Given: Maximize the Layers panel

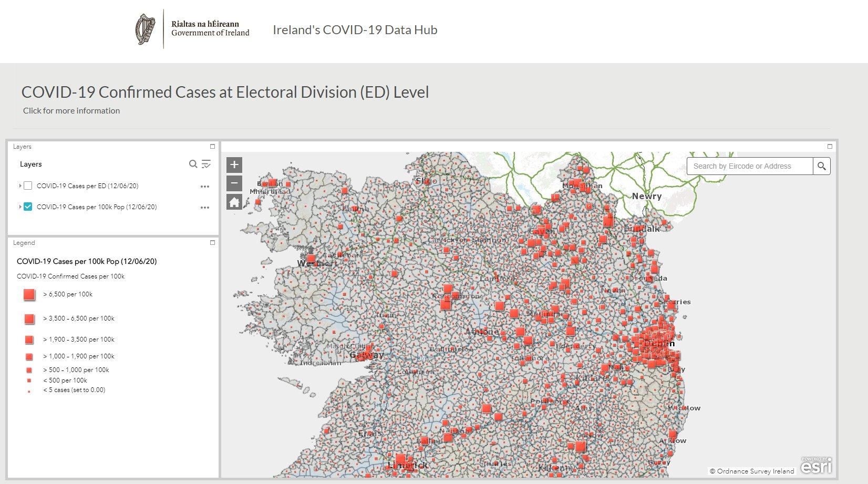Looking at the screenshot, I should tap(212, 147).
